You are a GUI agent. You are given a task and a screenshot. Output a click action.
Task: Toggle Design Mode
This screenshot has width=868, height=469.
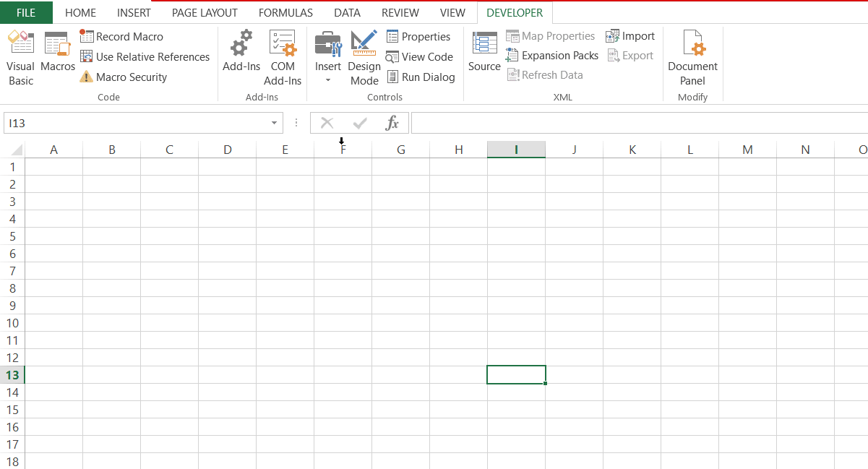pos(364,54)
